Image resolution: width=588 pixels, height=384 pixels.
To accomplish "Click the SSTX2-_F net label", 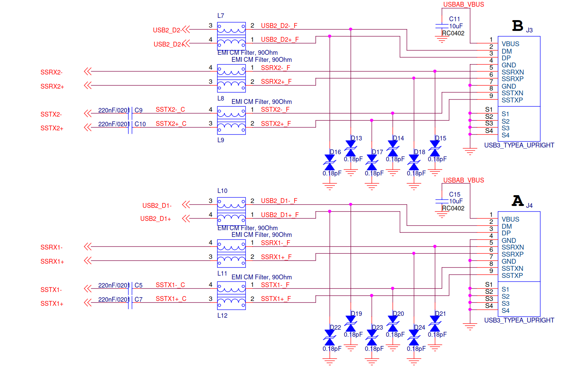I will (x=275, y=110).
